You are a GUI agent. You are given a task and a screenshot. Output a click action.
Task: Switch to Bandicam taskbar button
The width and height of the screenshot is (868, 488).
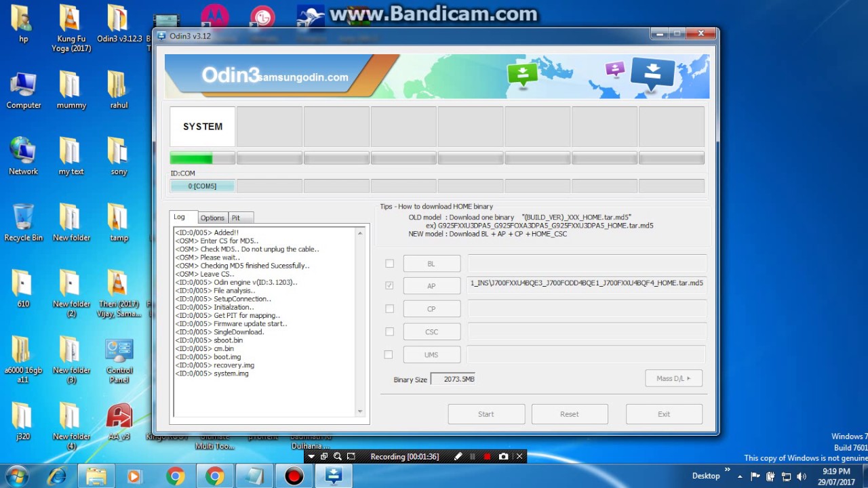coord(294,476)
